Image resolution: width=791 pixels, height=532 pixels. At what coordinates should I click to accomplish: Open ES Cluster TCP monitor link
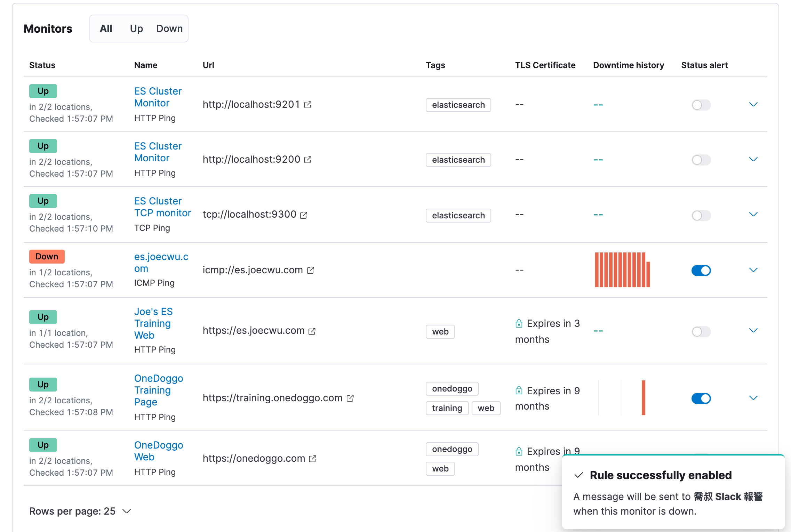163,207
